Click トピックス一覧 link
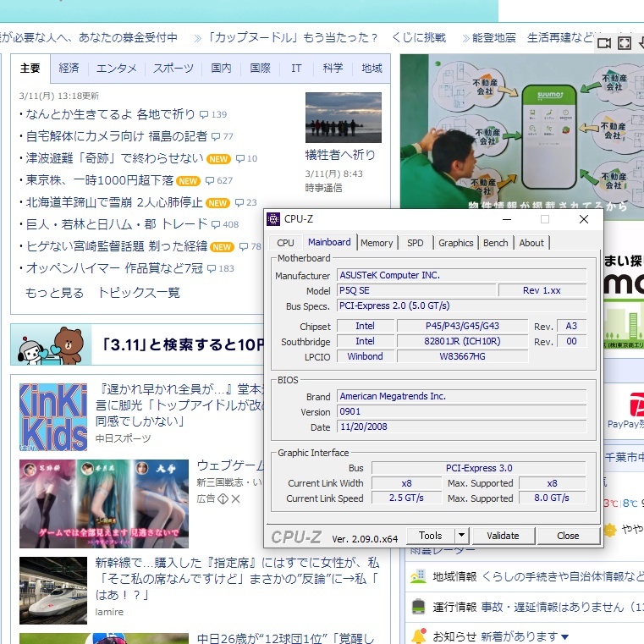 pyautogui.click(x=139, y=293)
